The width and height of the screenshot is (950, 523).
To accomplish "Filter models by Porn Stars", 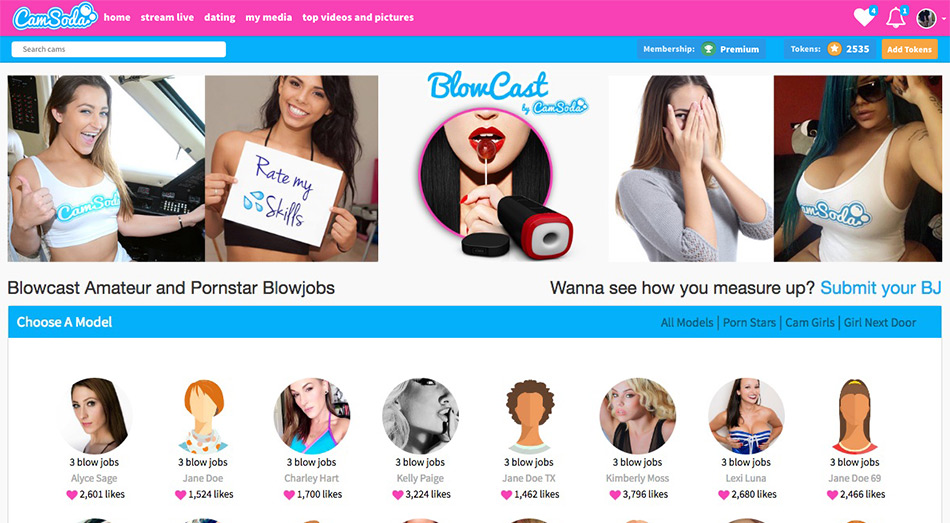I will pos(749,322).
